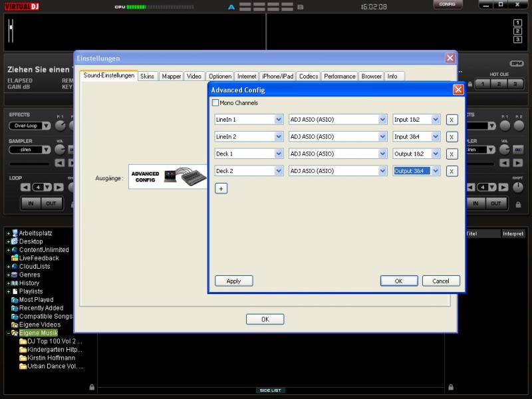Close the Advanced Config dialog
532x399 pixels.
point(458,90)
